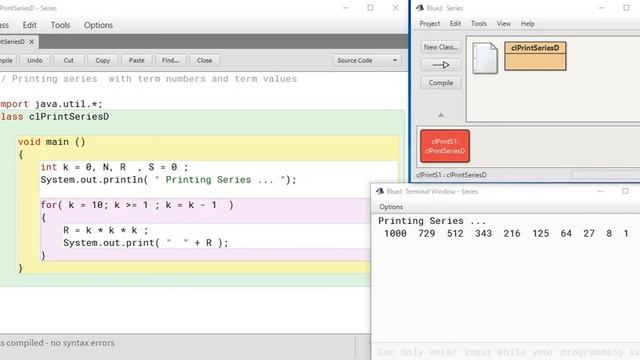
Task: Click the value 216 in terminal output
Action: pyautogui.click(x=512, y=233)
